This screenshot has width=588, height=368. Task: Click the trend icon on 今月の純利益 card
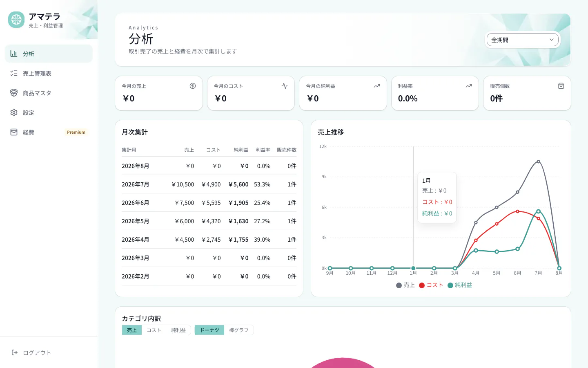click(377, 86)
